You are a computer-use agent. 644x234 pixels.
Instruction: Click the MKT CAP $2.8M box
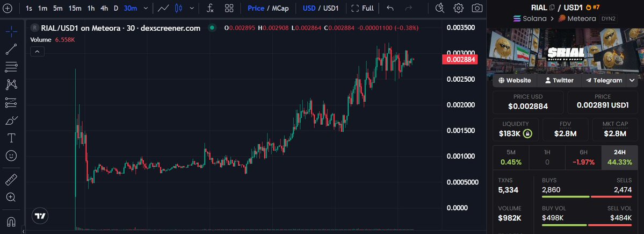click(x=615, y=130)
